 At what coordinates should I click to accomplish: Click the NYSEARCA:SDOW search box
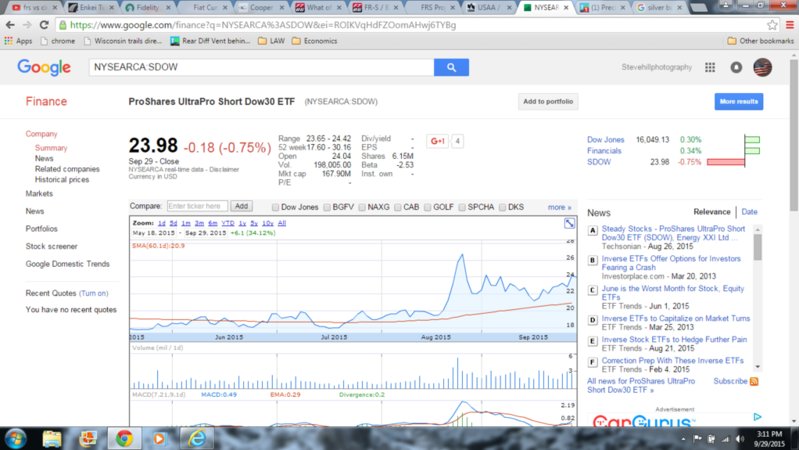click(x=261, y=67)
